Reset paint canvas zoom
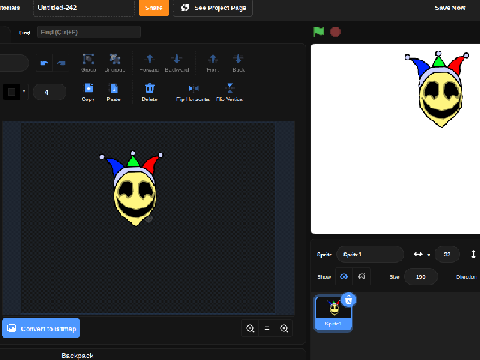Viewport: 480px width, 360px height. click(x=267, y=329)
